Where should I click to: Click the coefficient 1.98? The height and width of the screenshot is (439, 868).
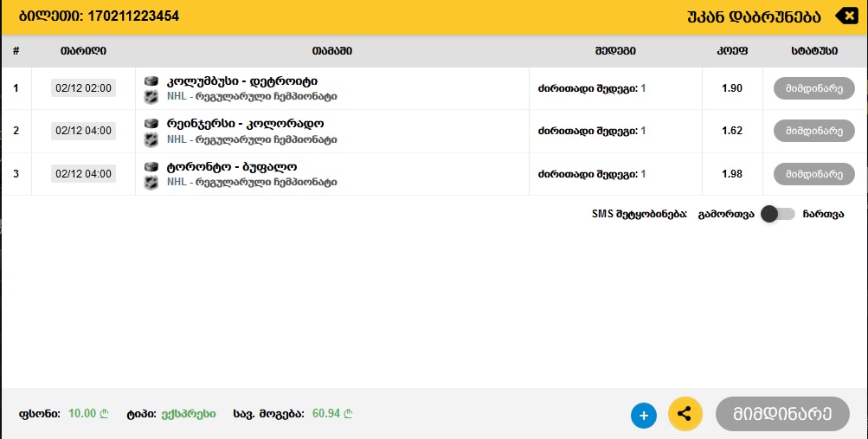coord(732,174)
